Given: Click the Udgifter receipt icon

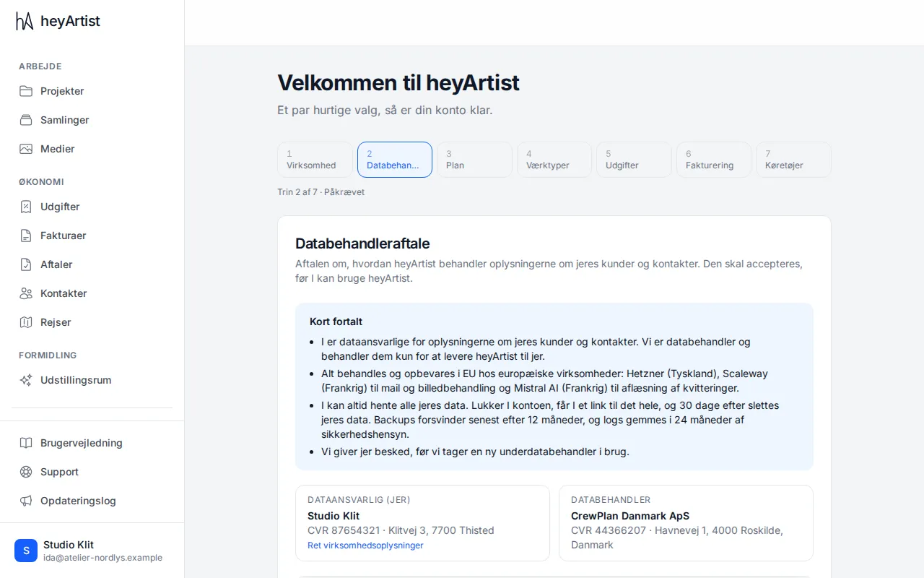Looking at the screenshot, I should click(x=26, y=207).
